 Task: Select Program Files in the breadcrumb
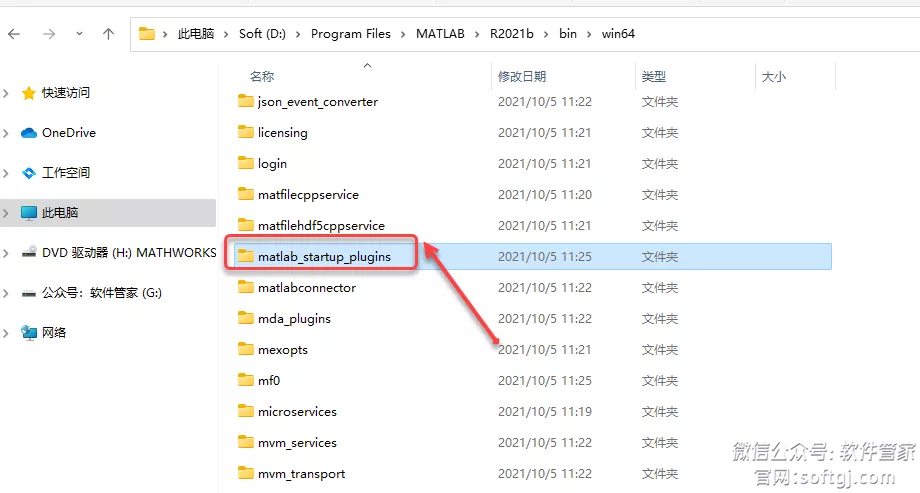coord(351,34)
